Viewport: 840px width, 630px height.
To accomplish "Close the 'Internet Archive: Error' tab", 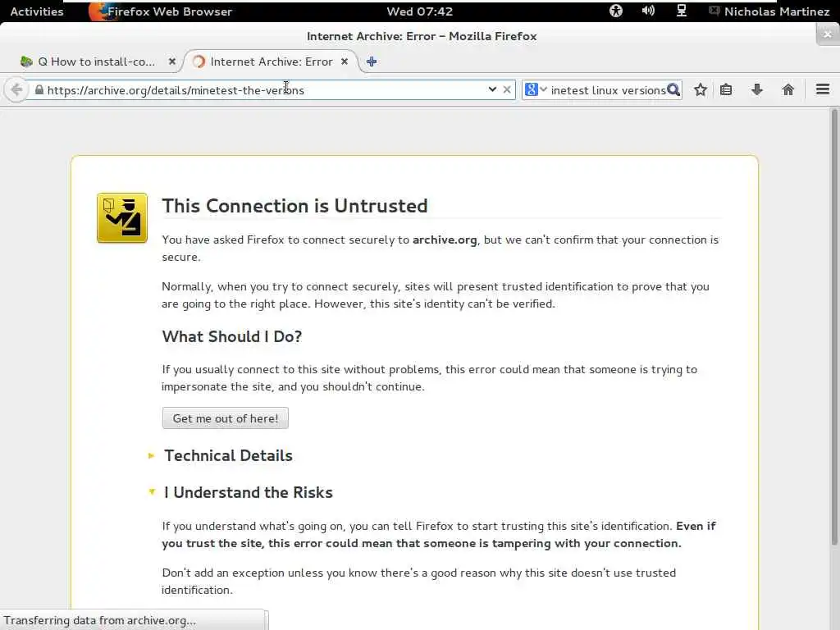I will [x=345, y=62].
